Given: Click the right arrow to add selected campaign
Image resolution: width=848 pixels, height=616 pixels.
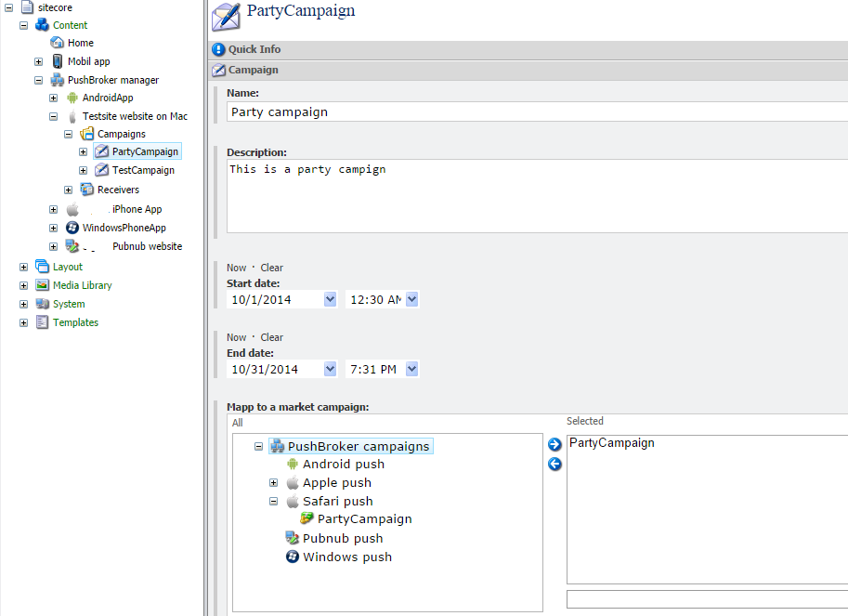Looking at the screenshot, I should point(554,444).
